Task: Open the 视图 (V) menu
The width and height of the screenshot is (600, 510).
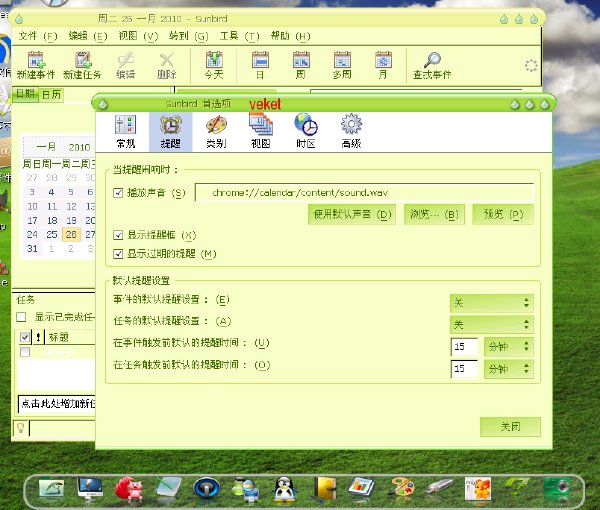Action: click(138, 36)
